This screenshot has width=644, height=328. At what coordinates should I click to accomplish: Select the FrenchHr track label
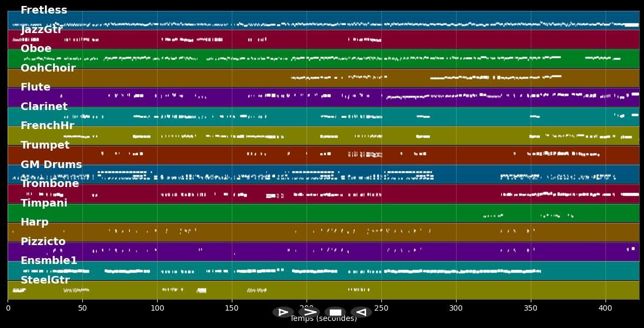point(47,126)
